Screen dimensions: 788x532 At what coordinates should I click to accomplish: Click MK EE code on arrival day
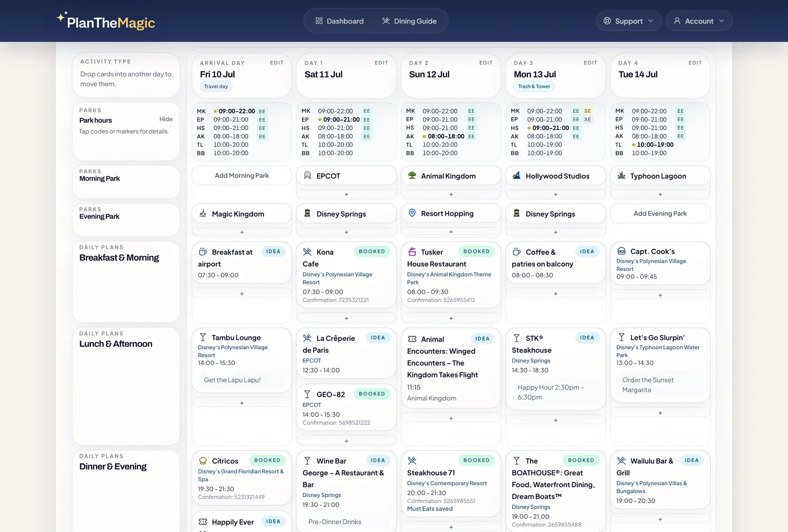click(x=262, y=111)
